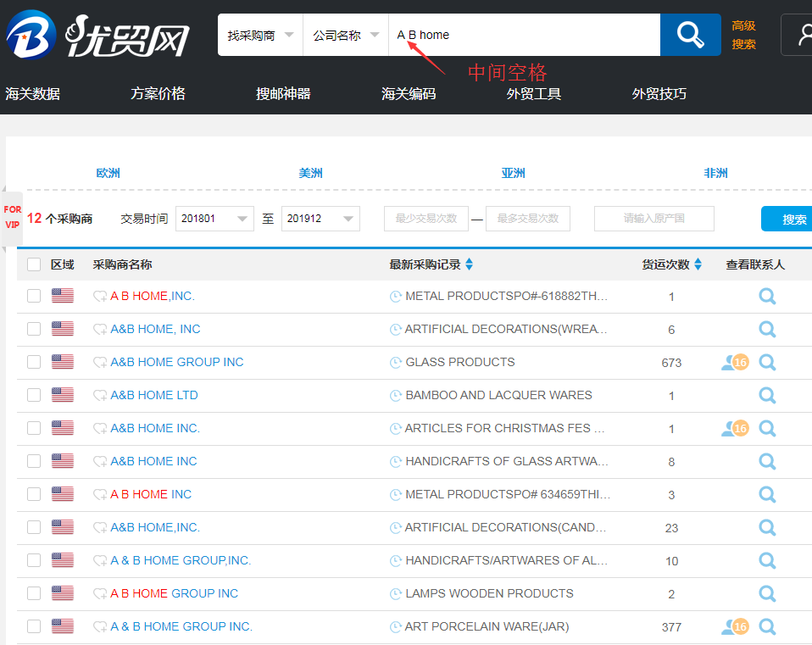Click the favorite heart icon beside A&B HOME LTD
Image resolution: width=812 pixels, height=645 pixels.
coord(99,396)
